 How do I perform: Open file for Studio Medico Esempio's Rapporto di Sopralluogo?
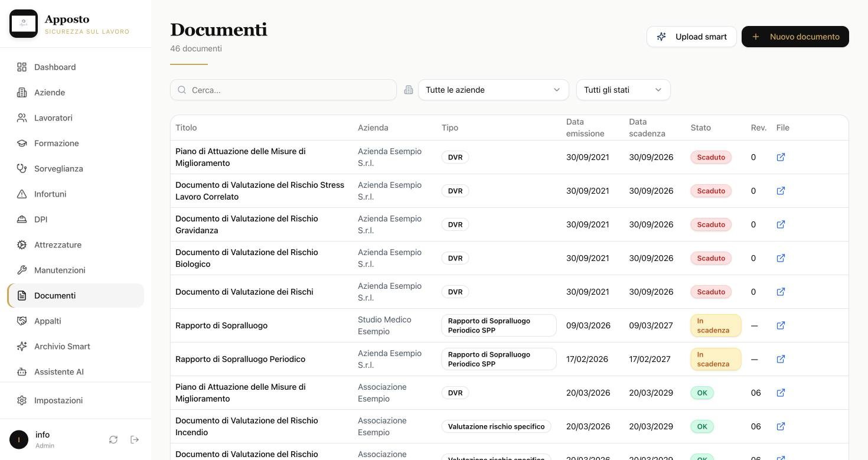click(x=781, y=325)
